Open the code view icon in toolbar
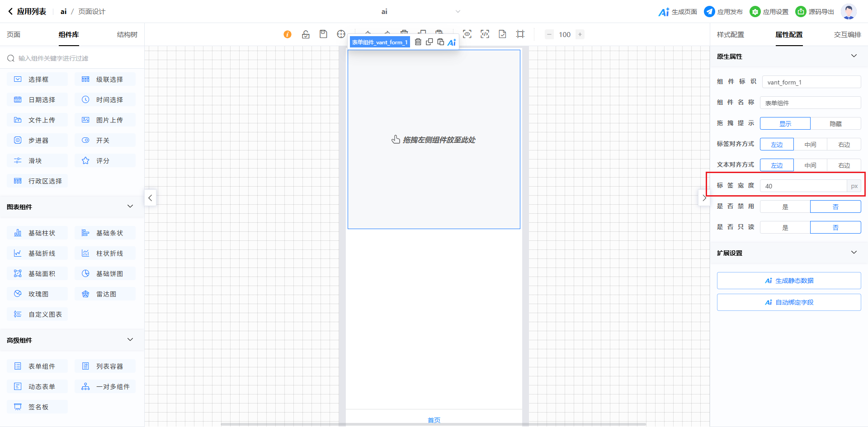This screenshot has width=868, height=427. click(485, 34)
